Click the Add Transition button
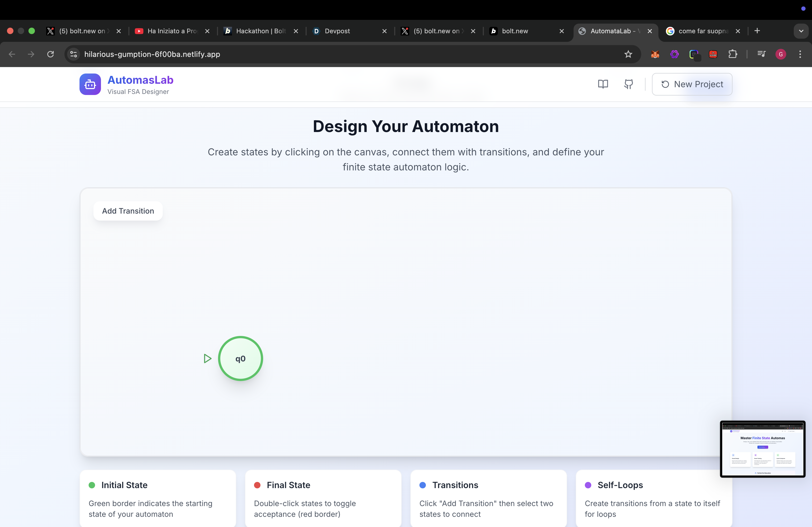 (x=128, y=211)
